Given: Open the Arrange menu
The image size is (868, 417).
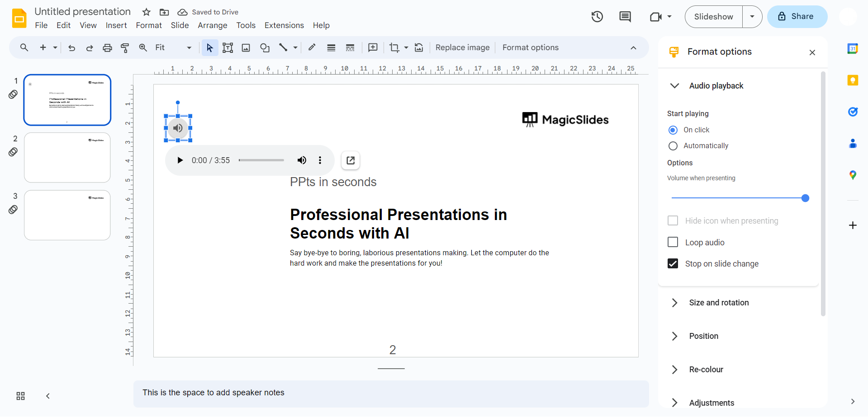Looking at the screenshot, I should [212, 25].
